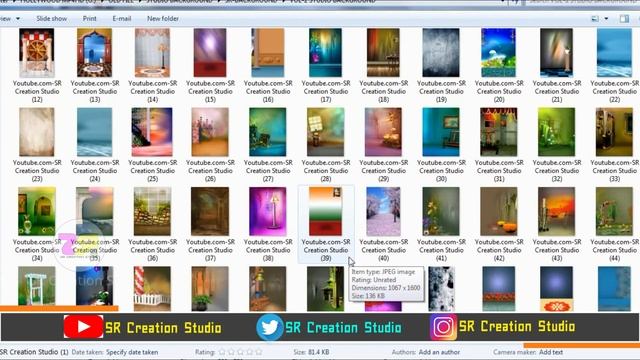Image resolution: width=640 pixels, height=360 pixels.
Task: Toggle the preview pane icon
Action: (x=624, y=19)
